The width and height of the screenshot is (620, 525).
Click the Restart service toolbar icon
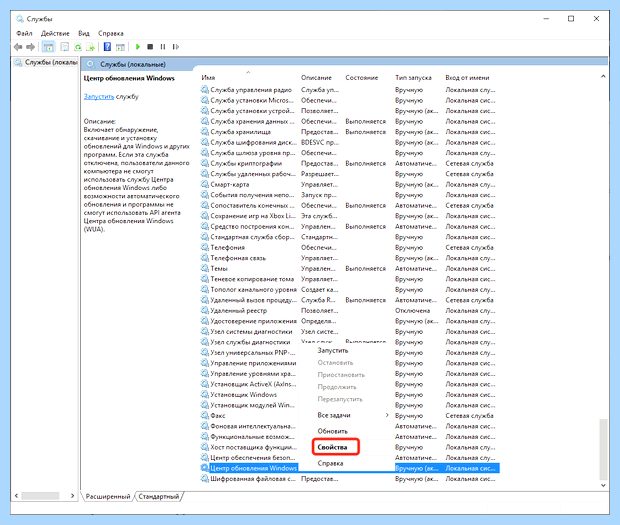176,47
